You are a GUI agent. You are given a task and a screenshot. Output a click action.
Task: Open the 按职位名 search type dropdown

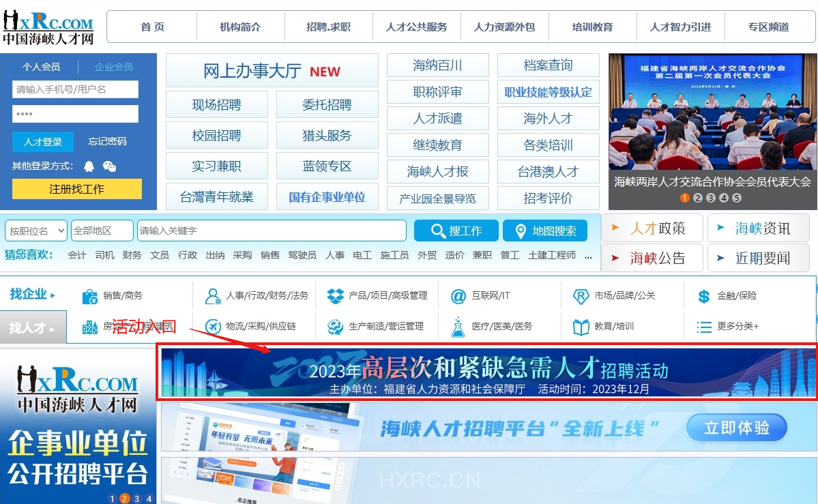36,231
